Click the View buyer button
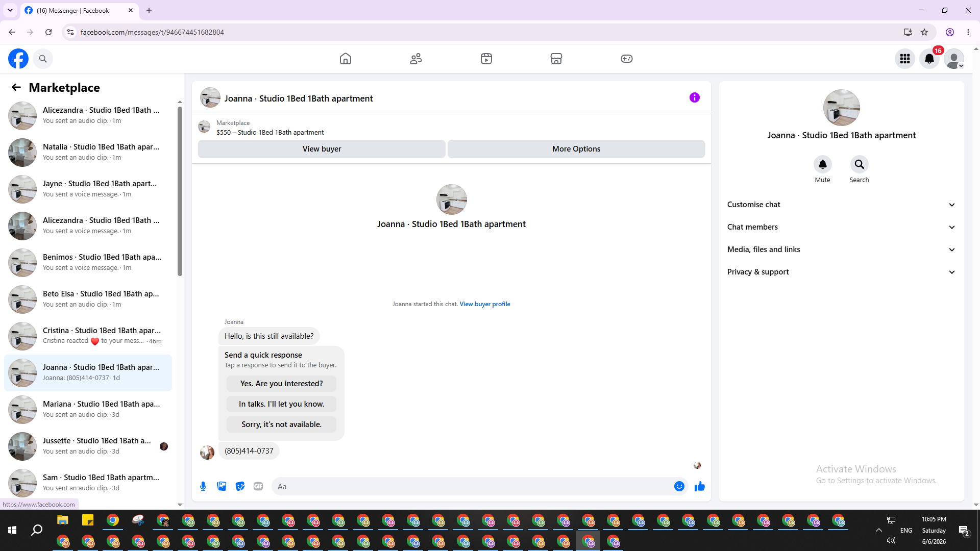The height and width of the screenshot is (551, 980). [x=322, y=149]
